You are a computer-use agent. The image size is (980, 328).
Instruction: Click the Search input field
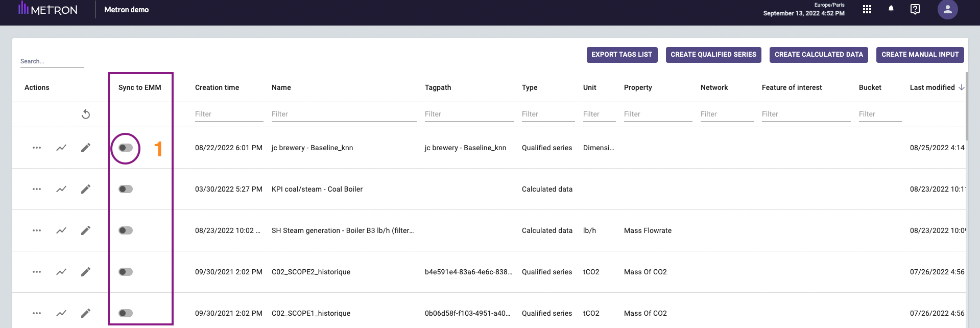pos(52,61)
